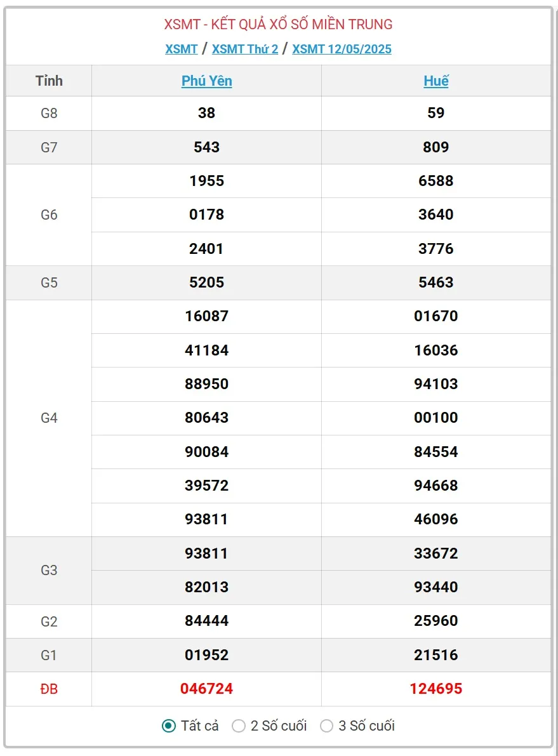Screen dimensions: 558x756
Task: Click the title 'KẾT QUẢ XỔ SỐ MIỀN TRUNG'
Action: pyautogui.click(x=279, y=25)
